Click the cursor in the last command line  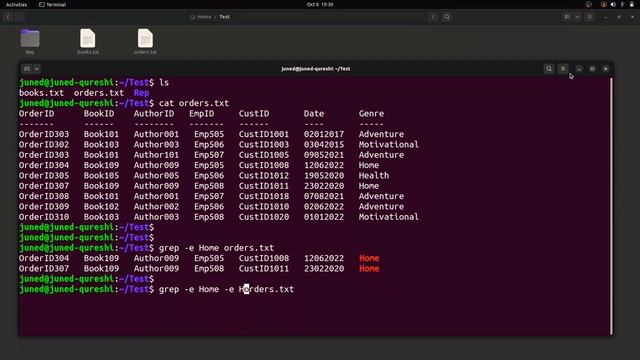point(246,289)
